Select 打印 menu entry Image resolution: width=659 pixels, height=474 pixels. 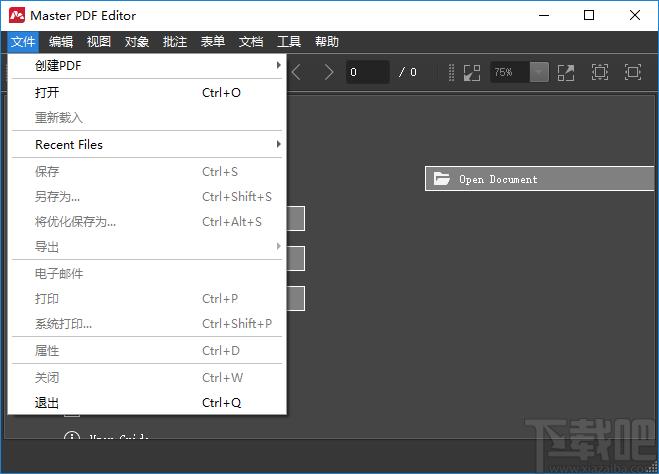click(146, 299)
